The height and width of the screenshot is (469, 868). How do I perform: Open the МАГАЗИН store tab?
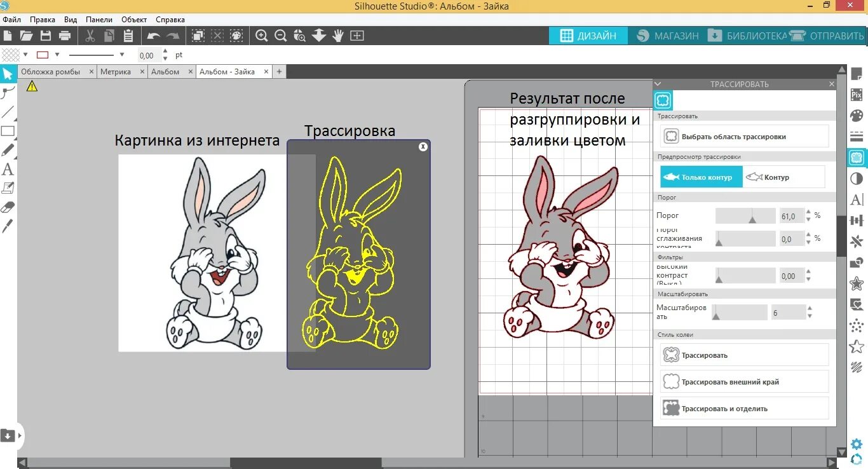pyautogui.click(x=667, y=36)
